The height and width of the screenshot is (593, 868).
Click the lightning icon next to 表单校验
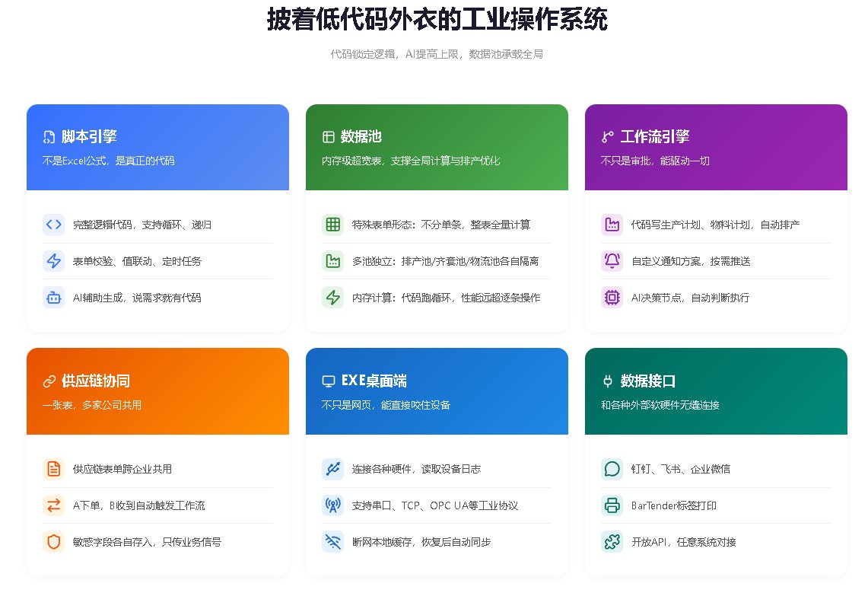coord(54,261)
